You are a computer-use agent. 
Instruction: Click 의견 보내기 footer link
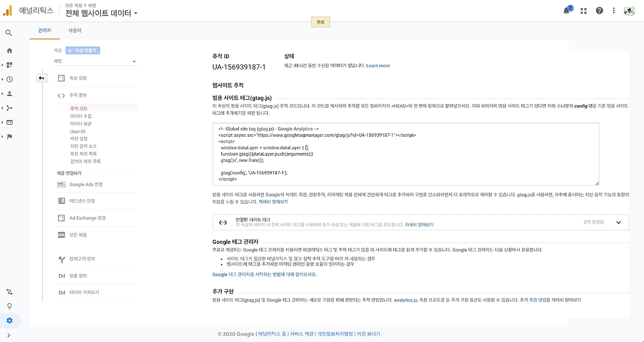[x=369, y=334]
